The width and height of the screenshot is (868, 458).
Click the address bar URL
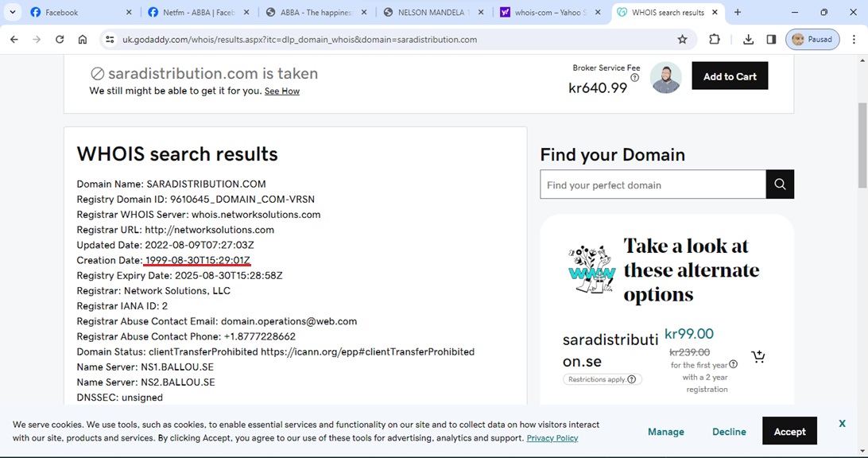tap(300, 39)
